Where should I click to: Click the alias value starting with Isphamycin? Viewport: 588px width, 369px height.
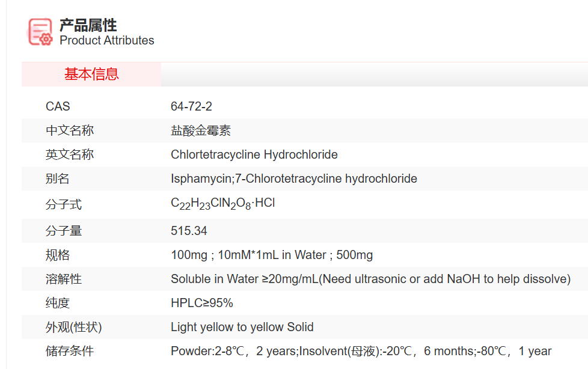tap(293, 178)
